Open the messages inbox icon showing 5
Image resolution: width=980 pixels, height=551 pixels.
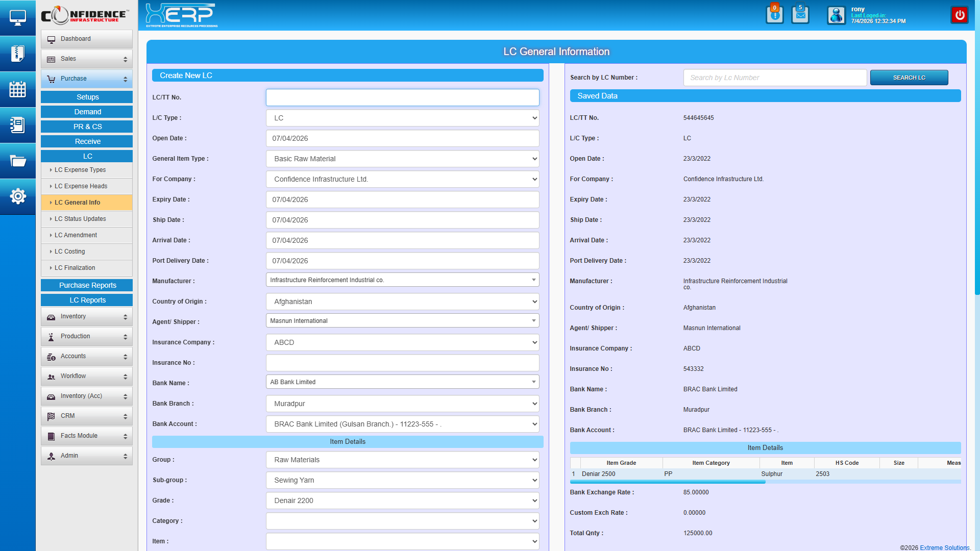800,15
